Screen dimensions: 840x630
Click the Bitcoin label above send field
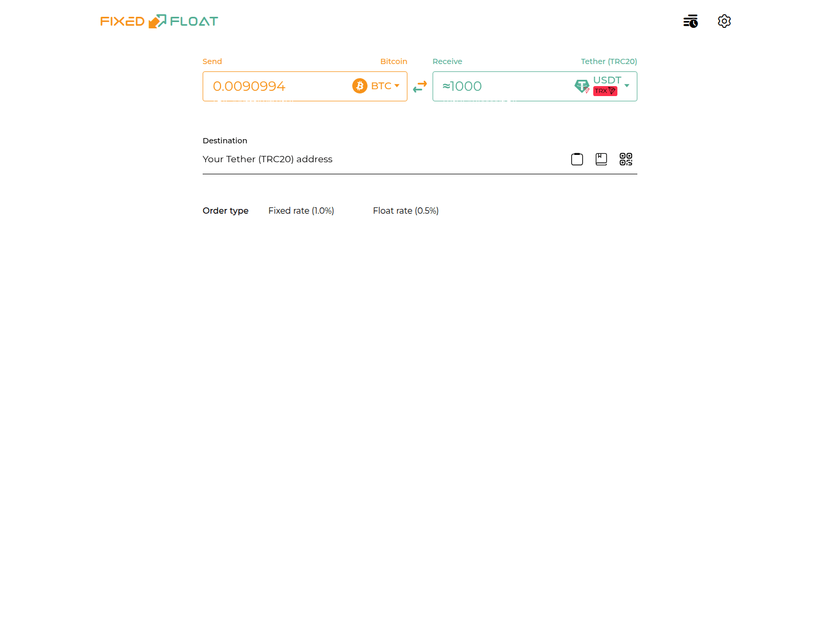(394, 61)
